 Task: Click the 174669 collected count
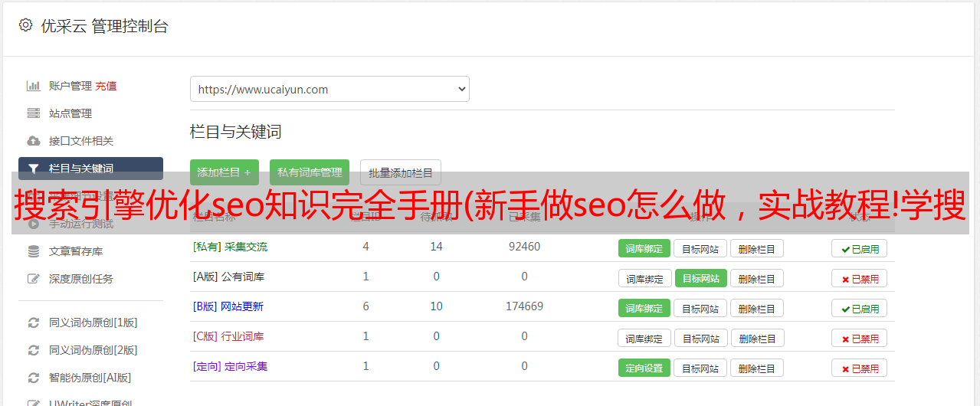click(525, 306)
